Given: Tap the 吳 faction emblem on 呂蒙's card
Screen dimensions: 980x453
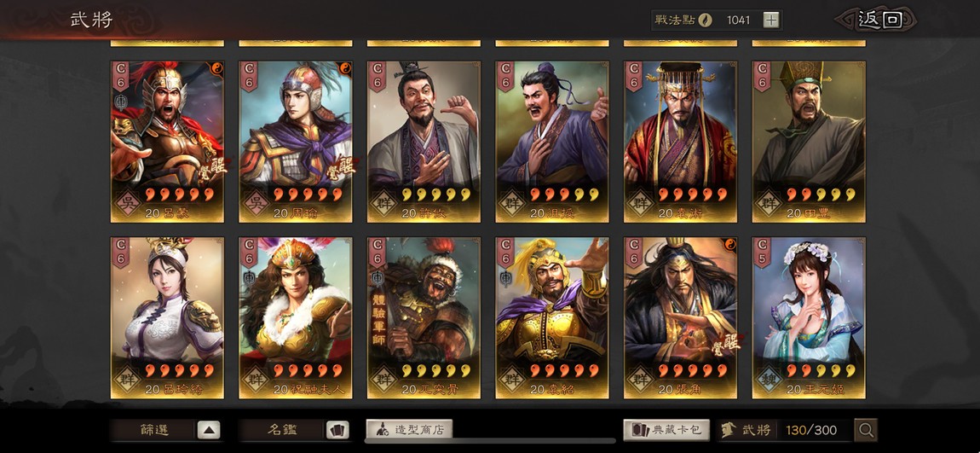Looking at the screenshot, I should 130,203.
